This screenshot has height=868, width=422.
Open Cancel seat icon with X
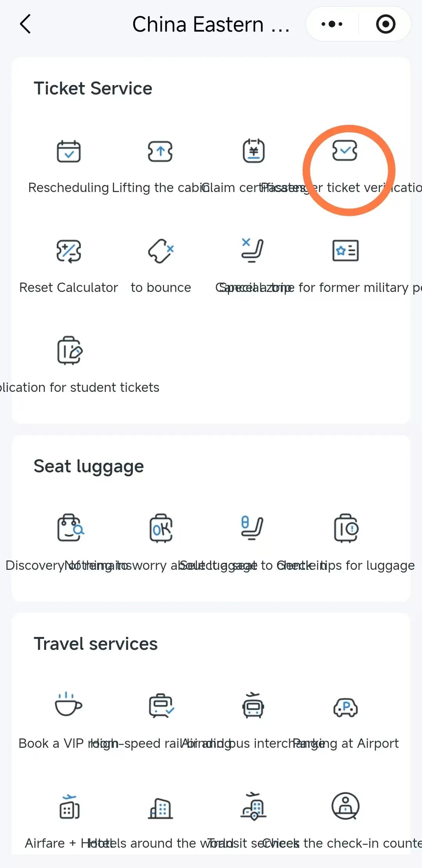tap(252, 251)
